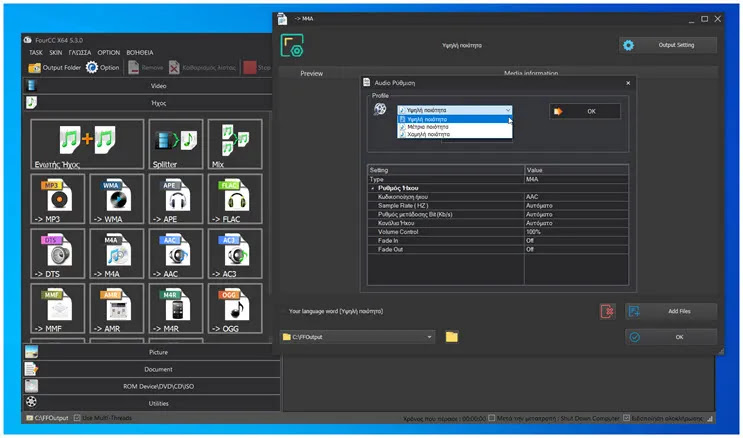The height and width of the screenshot is (438, 743).
Task: Expand the Utilities category section
Action: click(x=152, y=403)
